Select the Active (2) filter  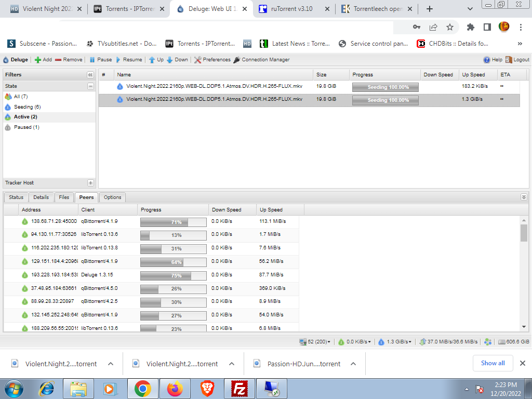click(49, 117)
